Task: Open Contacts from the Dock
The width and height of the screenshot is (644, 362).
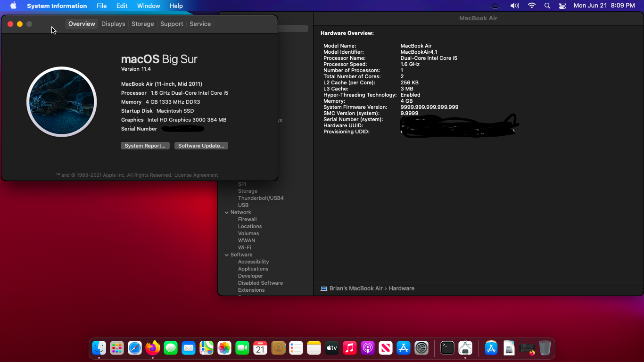Action: point(278,348)
